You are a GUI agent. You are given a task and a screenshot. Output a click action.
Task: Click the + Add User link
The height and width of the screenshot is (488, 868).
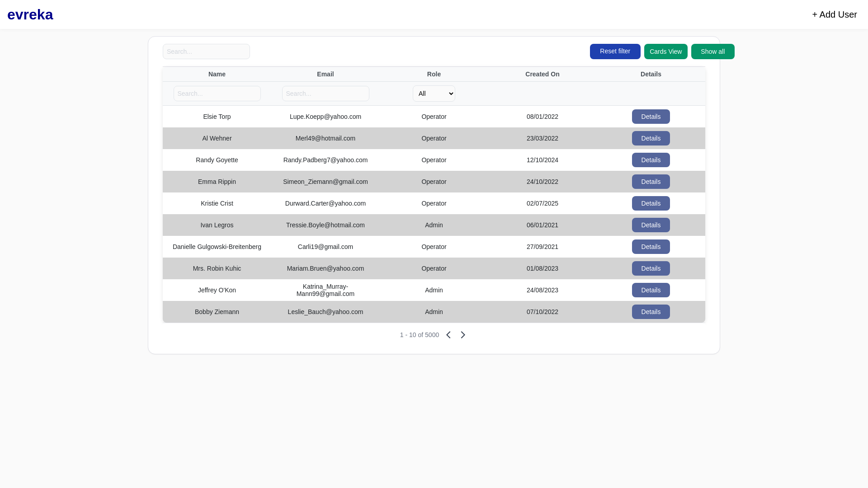click(834, 14)
